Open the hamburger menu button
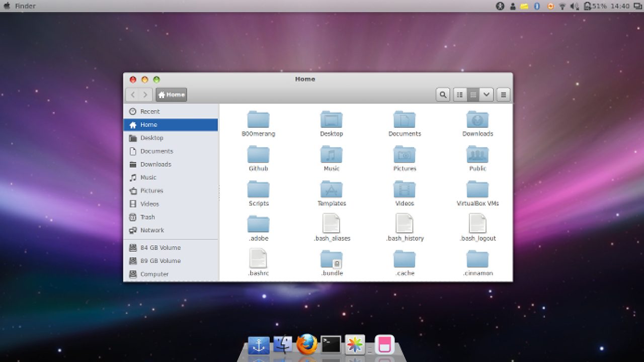The image size is (644, 362). point(504,95)
